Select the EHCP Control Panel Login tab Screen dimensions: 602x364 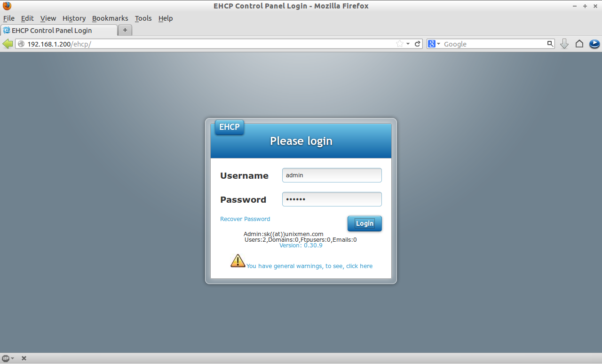point(59,30)
